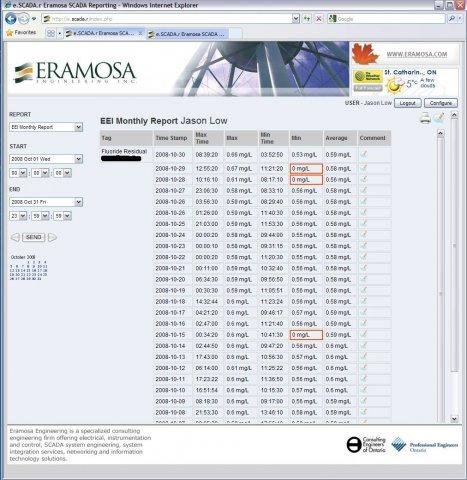Click the magnifier search icon beside Google box
Image resolution: width=467 pixels, height=480 pixels.
click(x=452, y=19)
